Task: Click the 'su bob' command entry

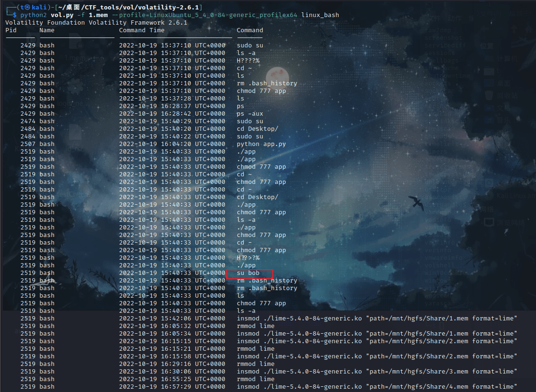Action: tap(248, 273)
